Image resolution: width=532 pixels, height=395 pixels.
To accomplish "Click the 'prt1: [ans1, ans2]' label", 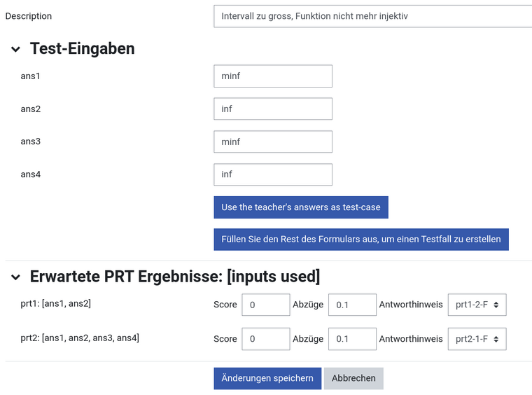I will (x=55, y=303).
